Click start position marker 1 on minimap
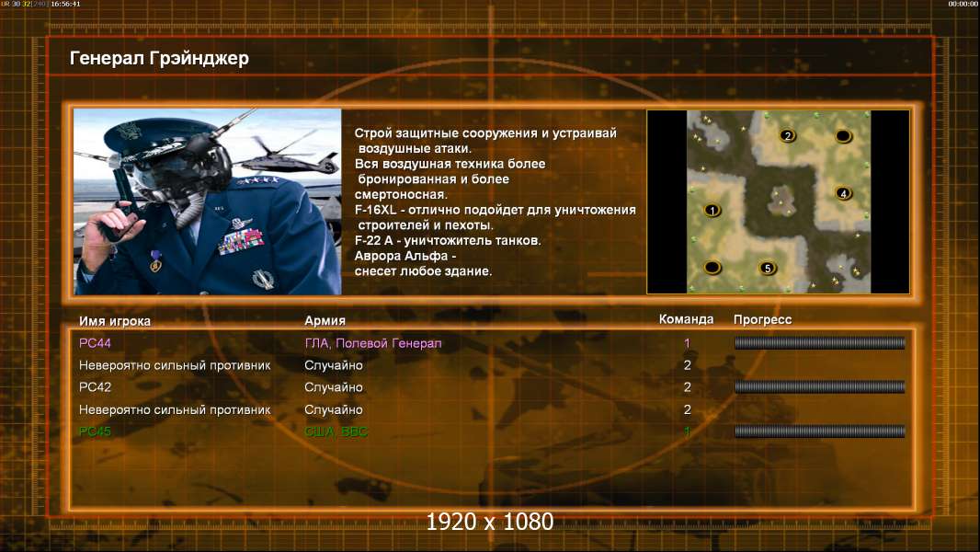Image resolution: width=980 pixels, height=552 pixels. click(x=712, y=211)
